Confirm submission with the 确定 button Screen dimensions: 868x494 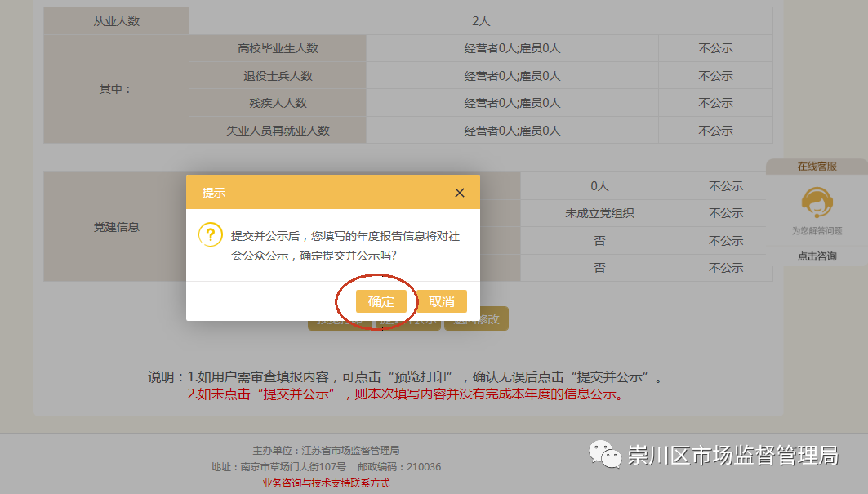(x=381, y=301)
